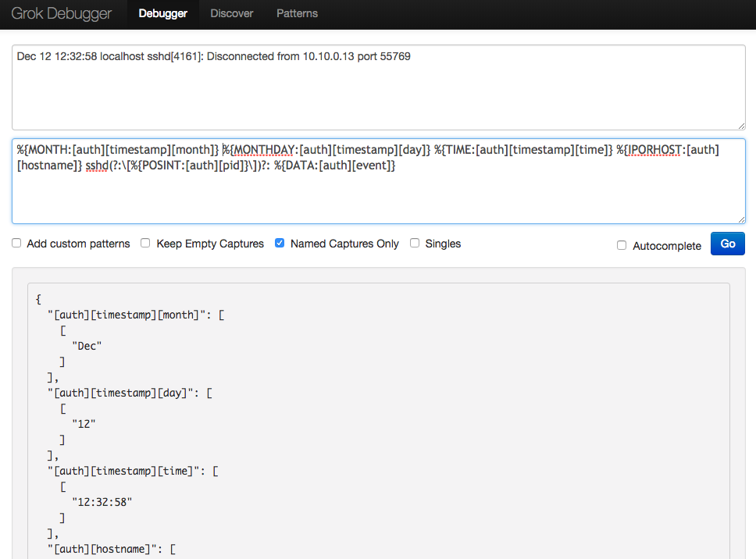The width and height of the screenshot is (756, 559).
Task: Open the Patterns tab
Action: click(x=297, y=13)
